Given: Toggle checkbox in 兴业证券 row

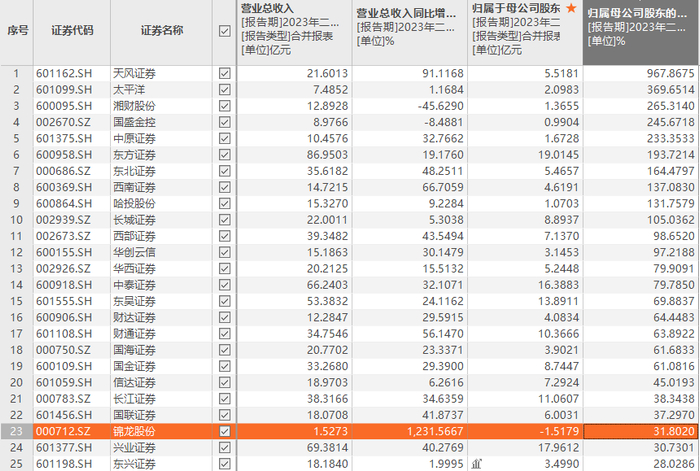Looking at the screenshot, I should click(225, 447).
